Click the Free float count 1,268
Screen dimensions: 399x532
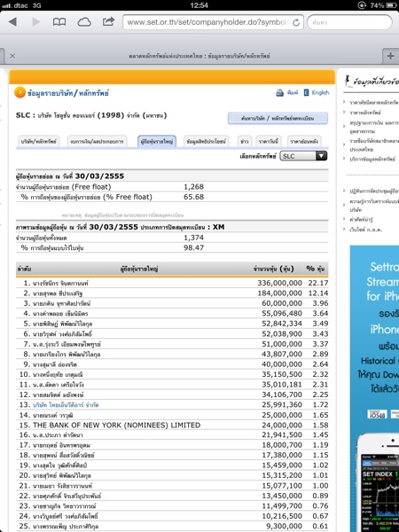coord(193,187)
